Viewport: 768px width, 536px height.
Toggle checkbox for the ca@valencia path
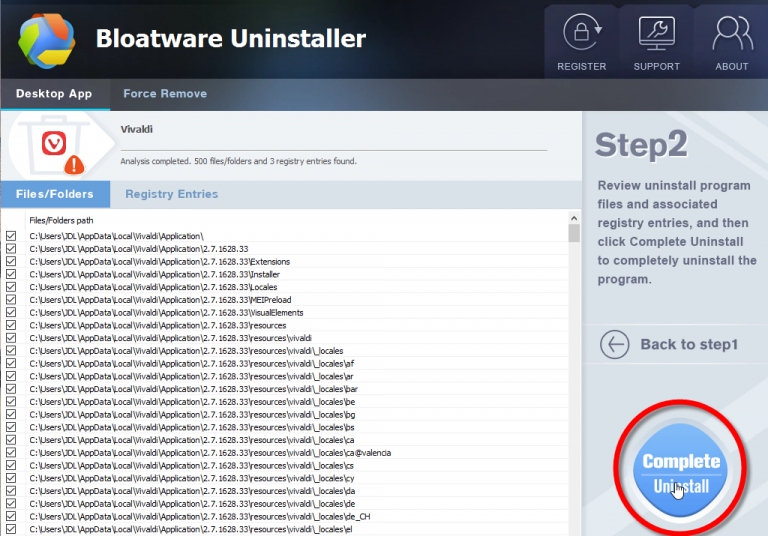[11, 453]
